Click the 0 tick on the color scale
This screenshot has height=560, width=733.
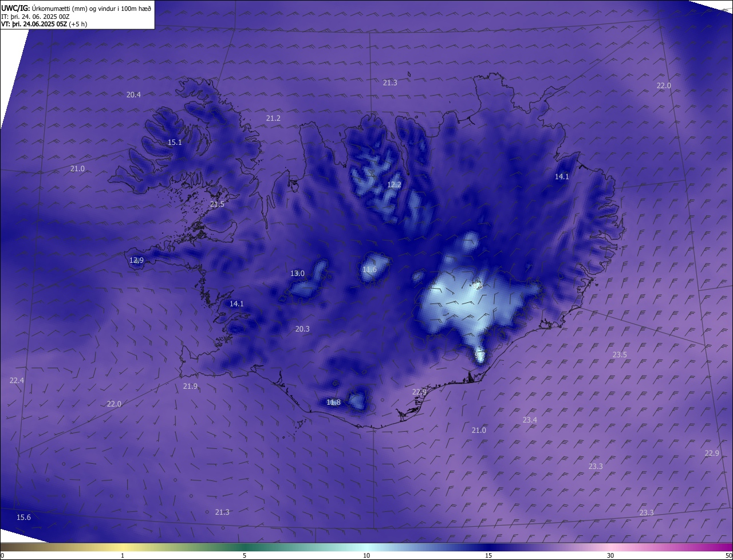(x=2, y=555)
